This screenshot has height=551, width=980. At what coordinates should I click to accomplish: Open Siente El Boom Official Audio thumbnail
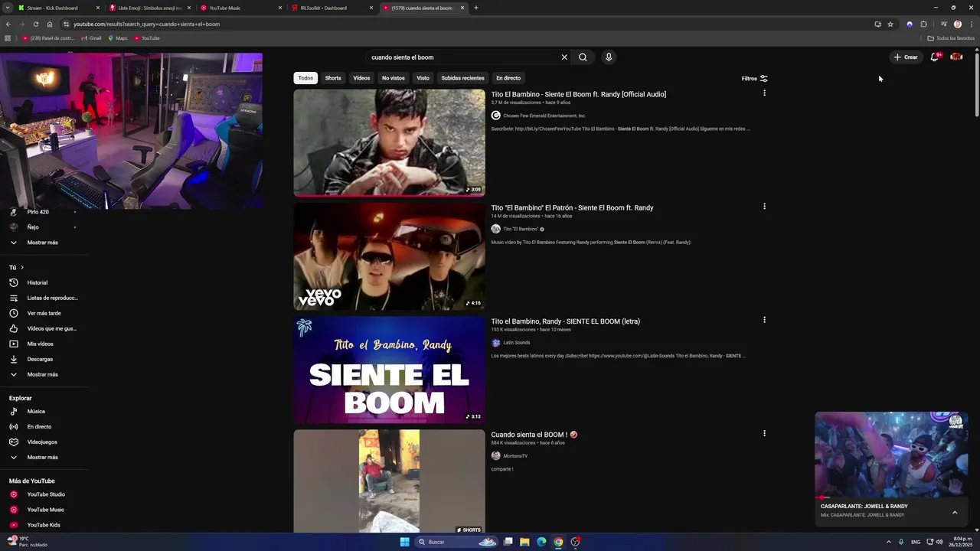point(389,143)
